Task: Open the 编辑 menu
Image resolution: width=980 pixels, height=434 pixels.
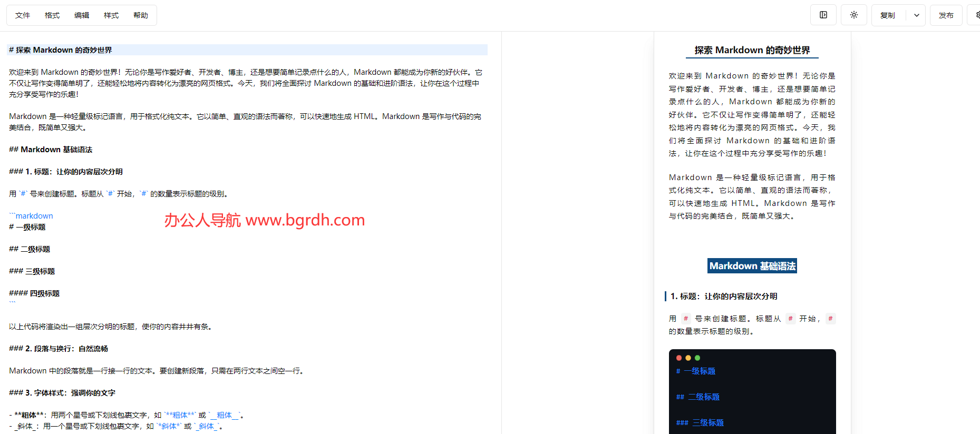Action: (82, 15)
